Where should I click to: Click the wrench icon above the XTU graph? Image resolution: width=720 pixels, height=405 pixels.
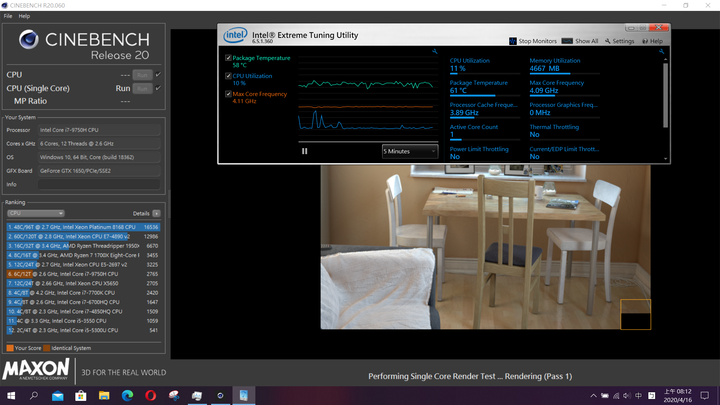[x=434, y=51]
